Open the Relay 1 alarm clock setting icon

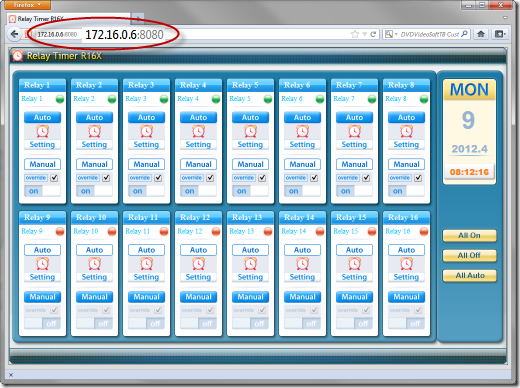pyautogui.click(x=42, y=131)
